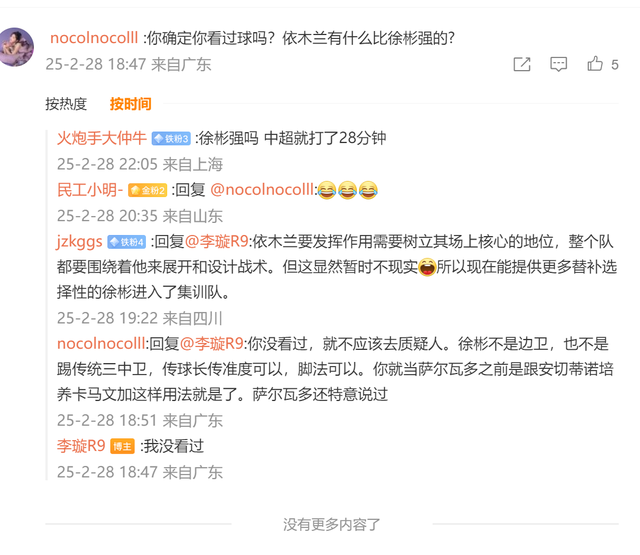The width and height of the screenshot is (640, 555).
Task: Click the 25-2-28 22:05 reply timestamp
Action: click(x=140, y=164)
